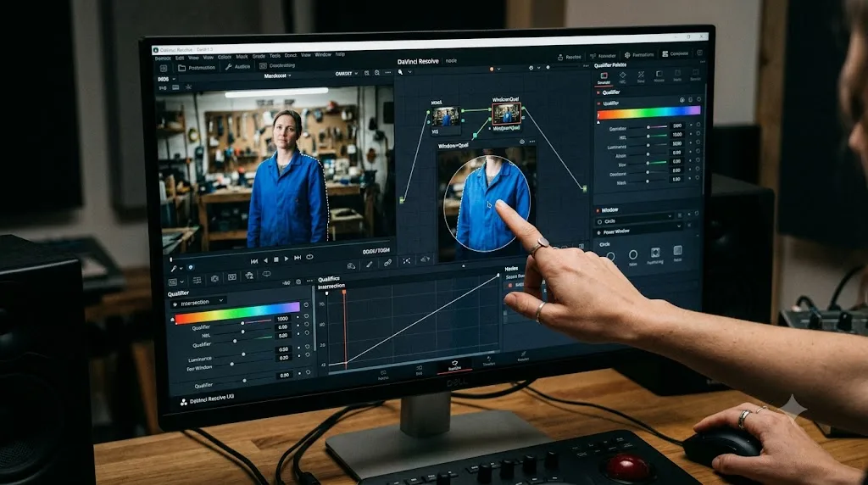The image size is (868, 485).
Task: Click the 1000 value field in lower Qualifier
Action: click(x=282, y=319)
